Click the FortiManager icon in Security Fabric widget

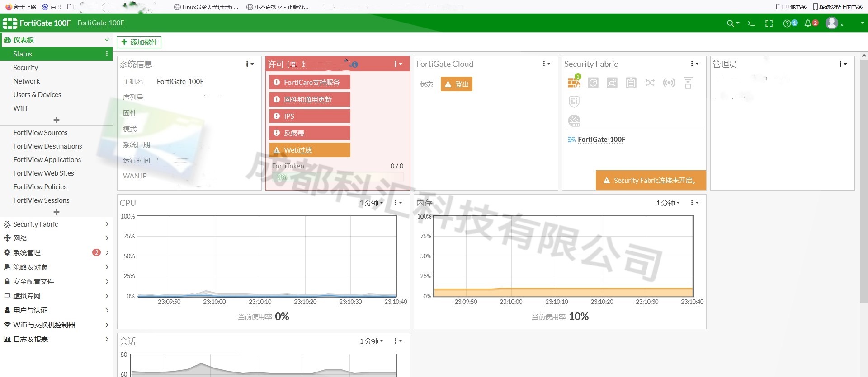612,83
